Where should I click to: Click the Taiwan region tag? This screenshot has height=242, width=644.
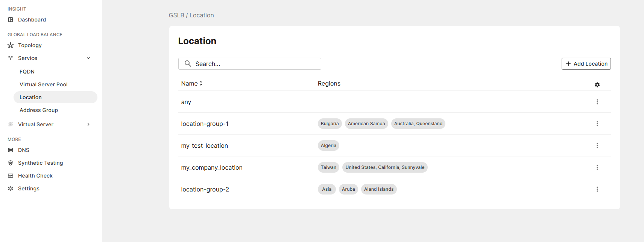(328, 167)
